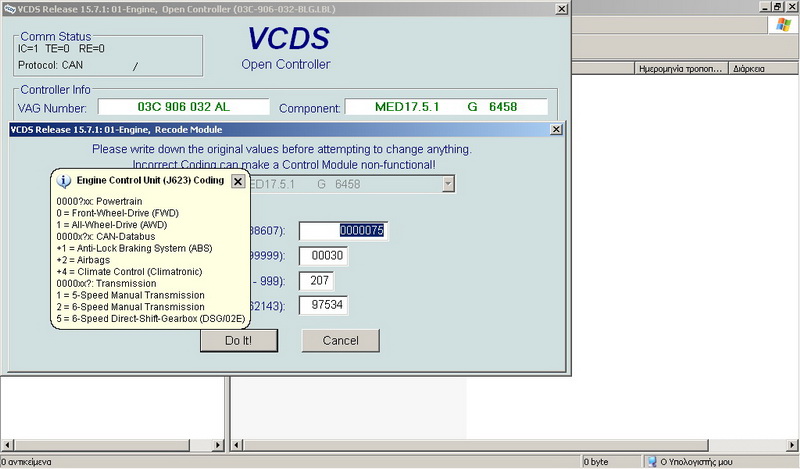Click the computer icon in status bar

[652, 462]
